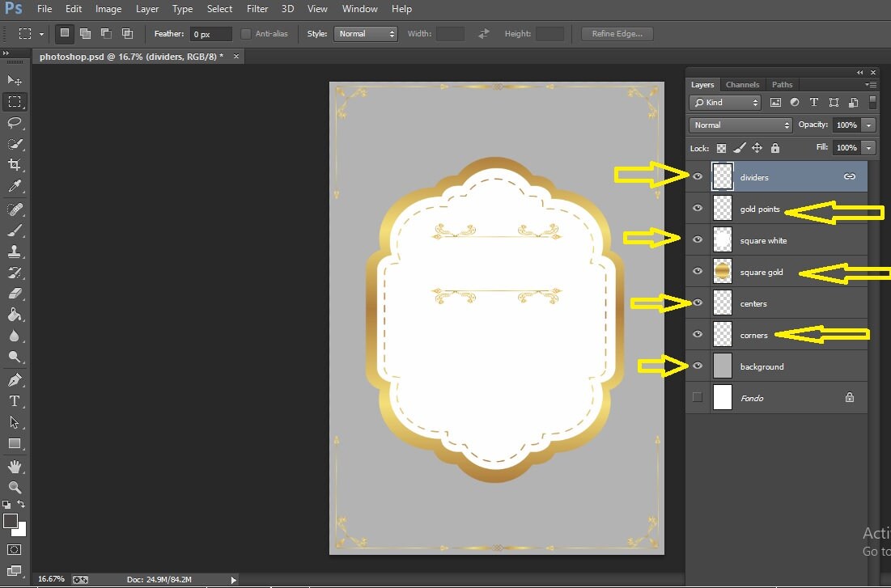Open the Style dropdown in the options bar
Image resolution: width=891 pixels, height=588 pixels.
[x=364, y=33]
